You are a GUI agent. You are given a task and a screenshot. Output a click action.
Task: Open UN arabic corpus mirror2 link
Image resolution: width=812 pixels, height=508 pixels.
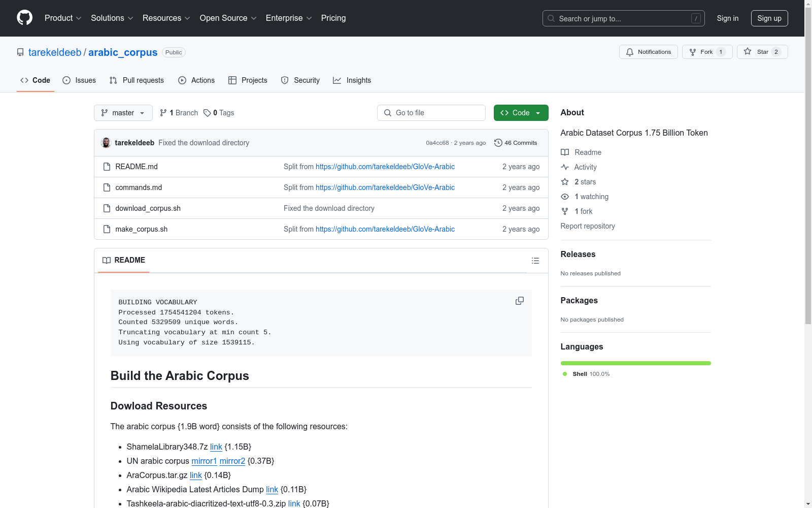232,461
